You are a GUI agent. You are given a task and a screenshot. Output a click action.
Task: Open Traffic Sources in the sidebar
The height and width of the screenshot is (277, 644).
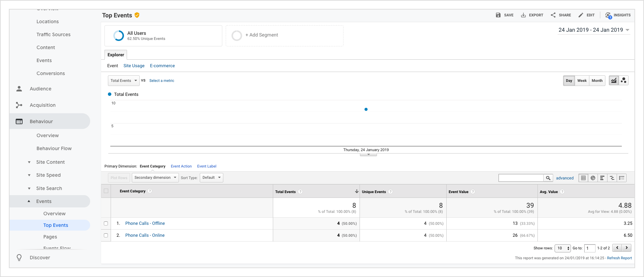point(54,34)
